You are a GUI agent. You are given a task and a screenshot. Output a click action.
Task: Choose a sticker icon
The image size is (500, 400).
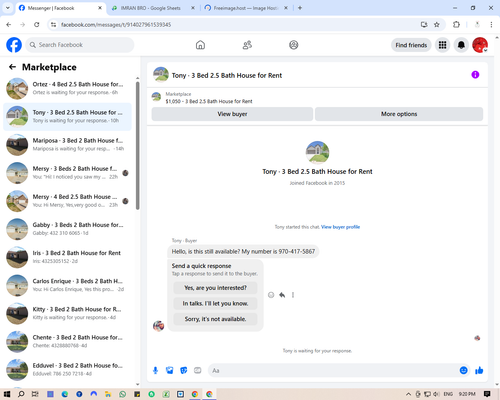184,370
